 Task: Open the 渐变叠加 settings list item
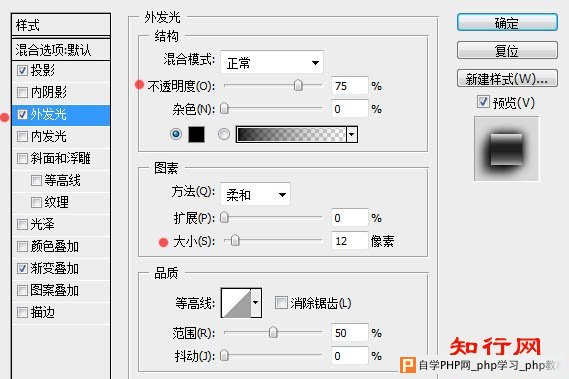pyautogui.click(x=61, y=268)
